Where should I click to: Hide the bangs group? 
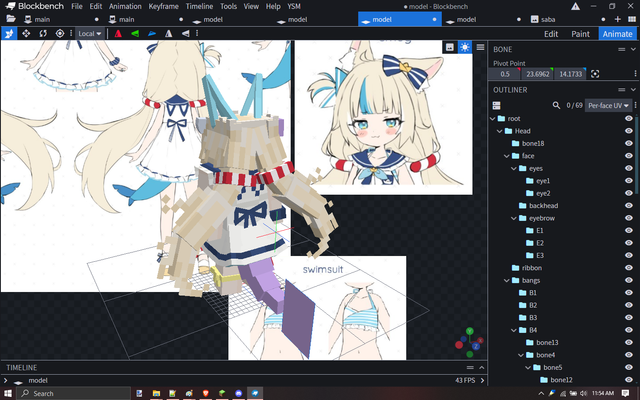click(x=629, y=280)
